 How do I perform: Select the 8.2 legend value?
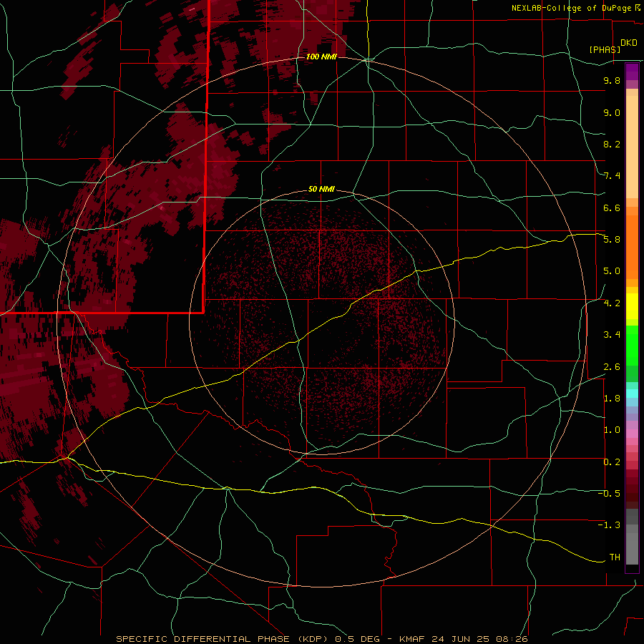(x=612, y=144)
